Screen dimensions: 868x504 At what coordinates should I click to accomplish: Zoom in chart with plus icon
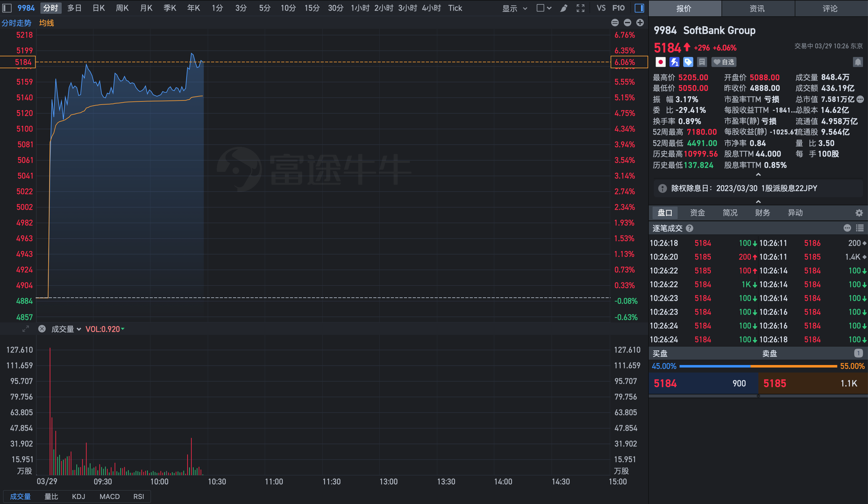tap(640, 23)
